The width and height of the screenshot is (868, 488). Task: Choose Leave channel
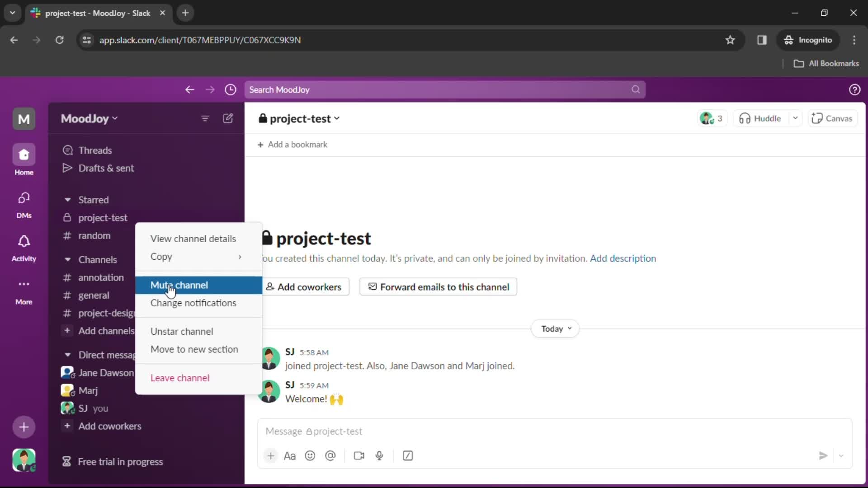pyautogui.click(x=198, y=378)
